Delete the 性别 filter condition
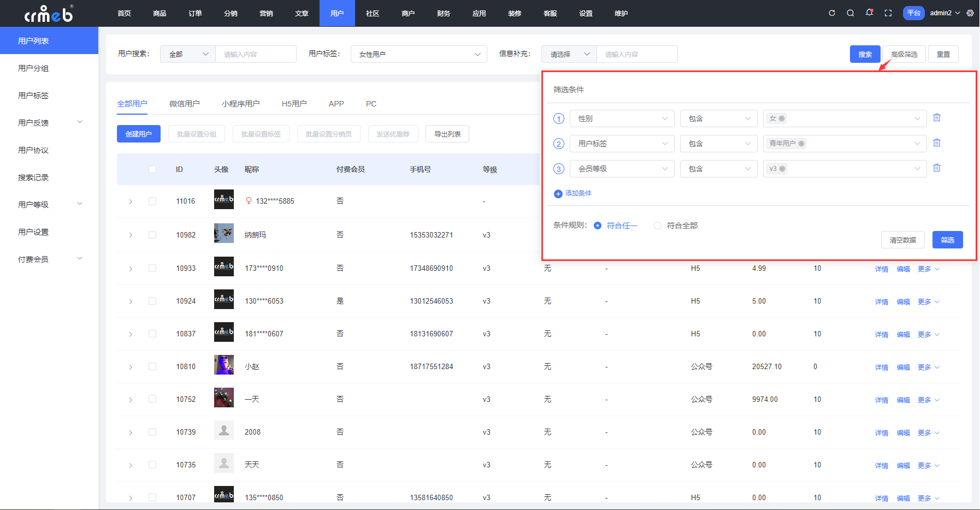Screen dimensions: 980x510 click(937, 117)
